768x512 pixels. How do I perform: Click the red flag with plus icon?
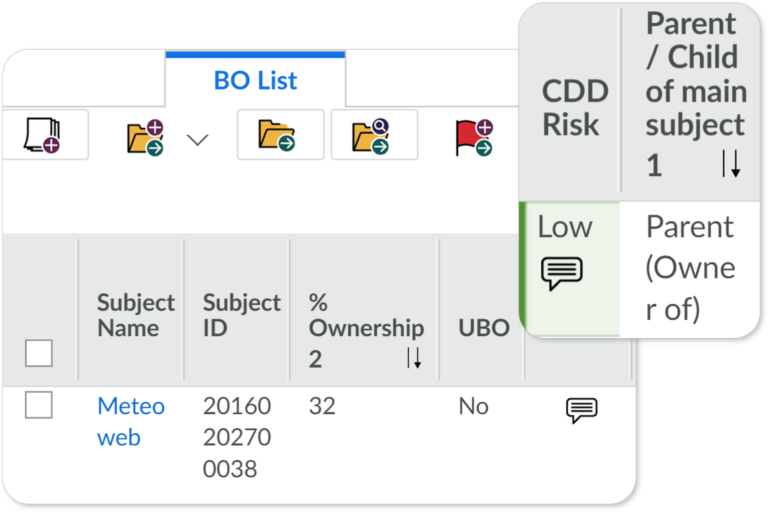[474, 136]
